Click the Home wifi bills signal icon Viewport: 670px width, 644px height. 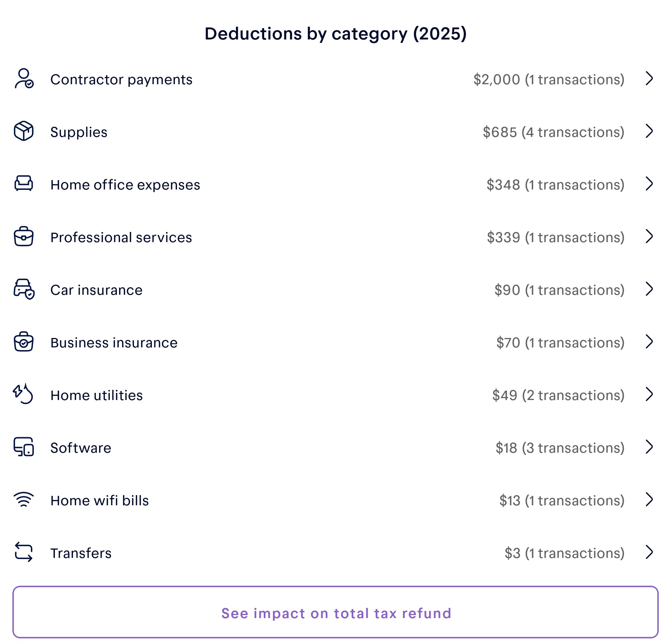(24, 500)
